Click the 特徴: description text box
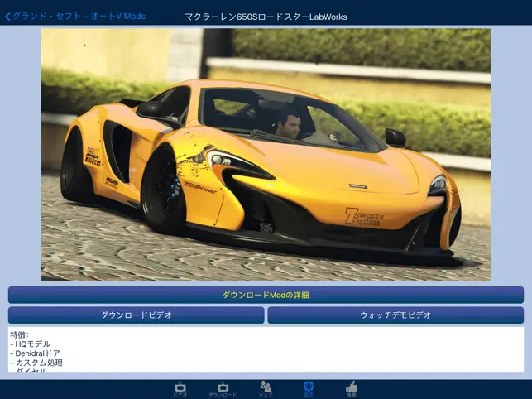 click(266, 349)
